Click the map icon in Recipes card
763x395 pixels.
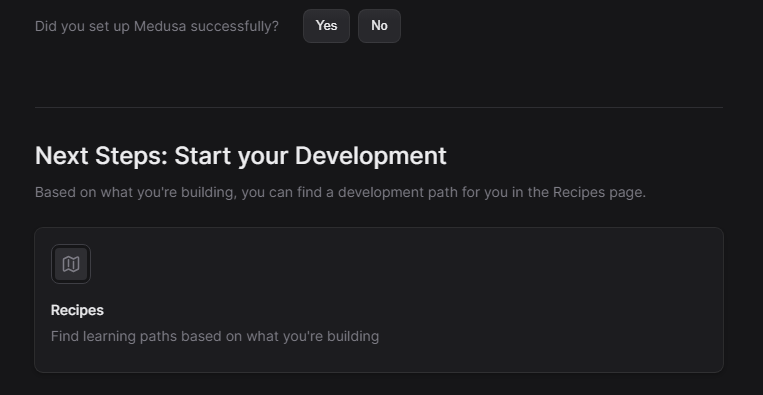tap(71, 264)
